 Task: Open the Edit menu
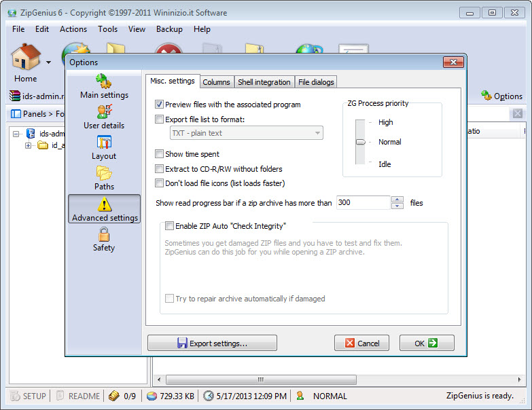[x=42, y=29]
